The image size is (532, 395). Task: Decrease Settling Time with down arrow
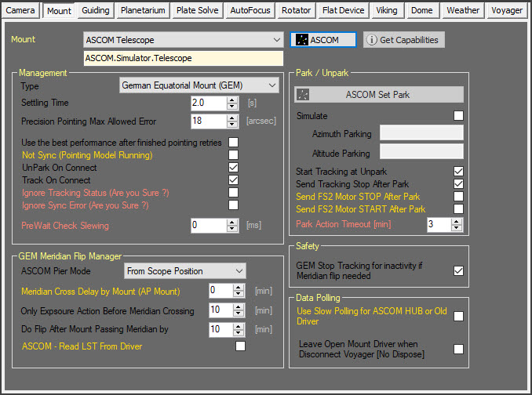232,106
